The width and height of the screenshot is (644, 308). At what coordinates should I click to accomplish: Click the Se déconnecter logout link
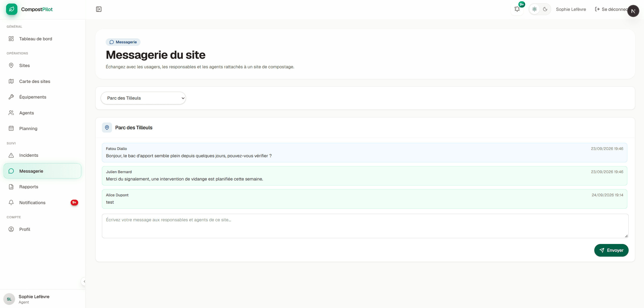(611, 9)
